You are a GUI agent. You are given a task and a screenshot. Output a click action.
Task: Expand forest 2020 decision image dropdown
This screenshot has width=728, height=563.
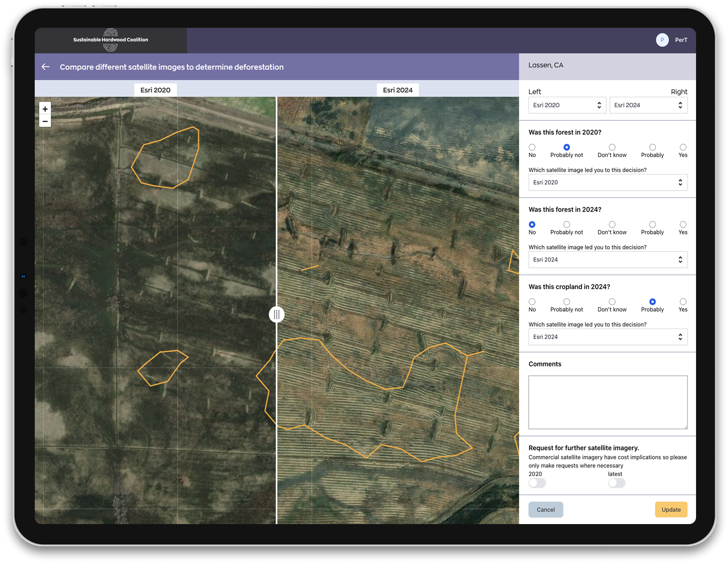(607, 182)
